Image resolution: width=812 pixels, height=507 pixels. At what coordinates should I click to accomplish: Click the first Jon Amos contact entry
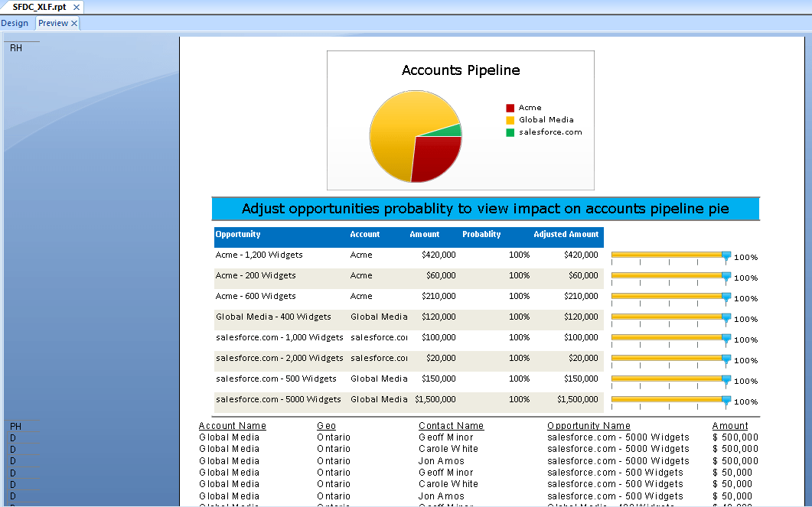click(442, 461)
